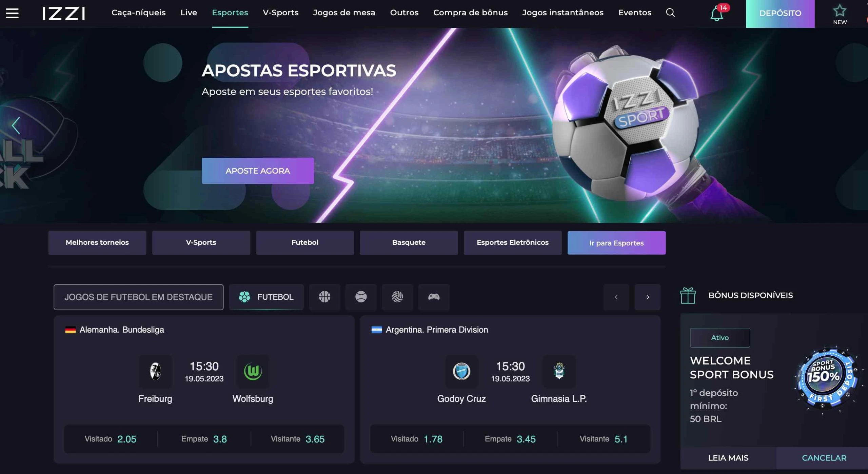Screen dimensions: 868x474
Task: Click the DEPÓSITO button
Action: pyautogui.click(x=780, y=14)
